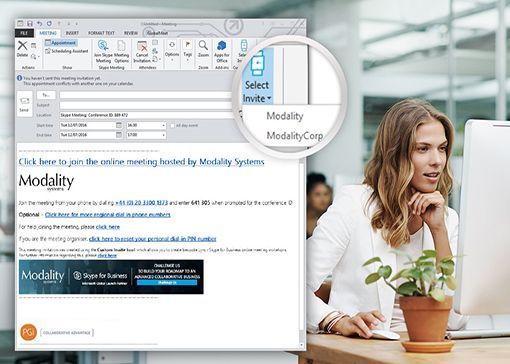Click the Modality Skype for Business banner
Viewport: 510px width, 364px height.
pyautogui.click(x=111, y=277)
